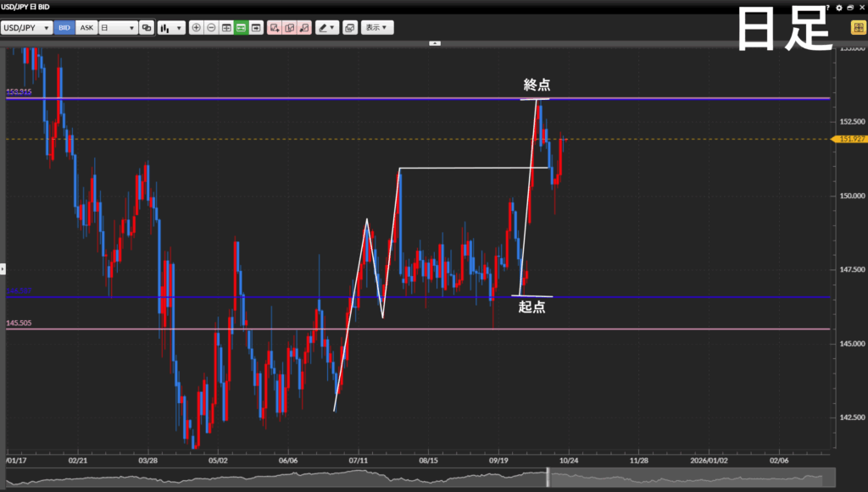The image size is (868, 492).
Task: Click the first pink indicator add icon
Action: click(x=275, y=27)
